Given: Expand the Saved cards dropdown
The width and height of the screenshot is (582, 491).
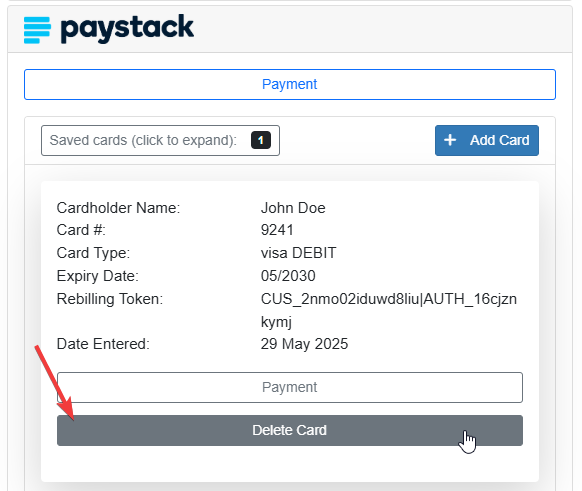Looking at the screenshot, I should tap(160, 140).
